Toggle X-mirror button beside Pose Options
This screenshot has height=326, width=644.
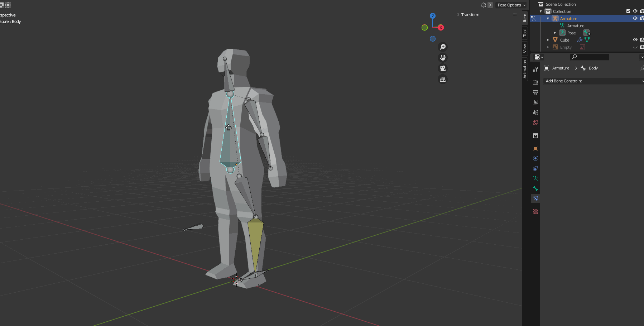(490, 5)
